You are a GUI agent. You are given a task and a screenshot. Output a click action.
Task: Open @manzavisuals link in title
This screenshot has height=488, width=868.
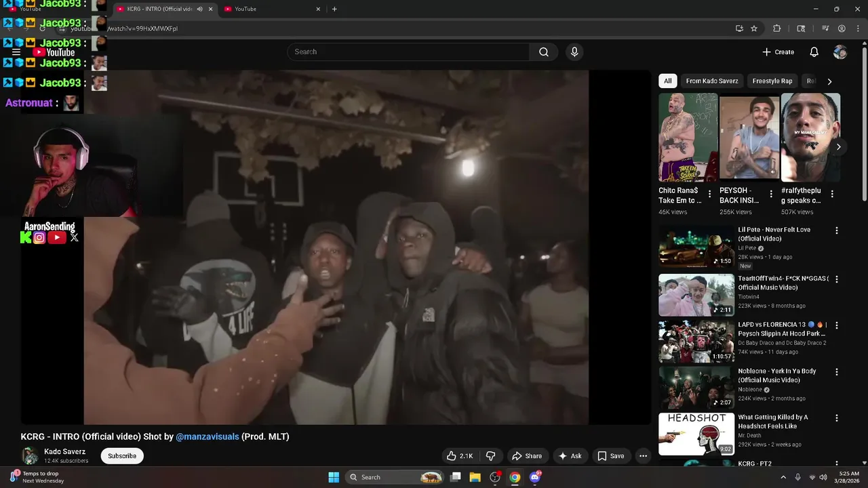tap(208, 436)
